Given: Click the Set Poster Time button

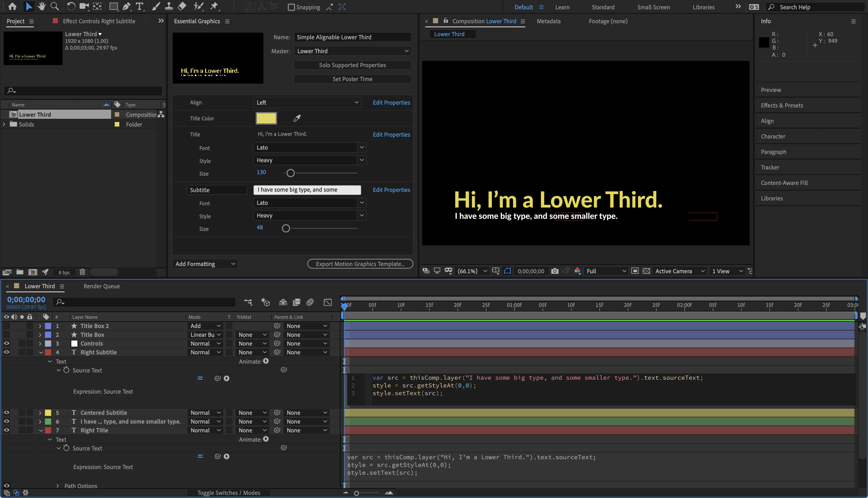Looking at the screenshot, I should point(352,79).
